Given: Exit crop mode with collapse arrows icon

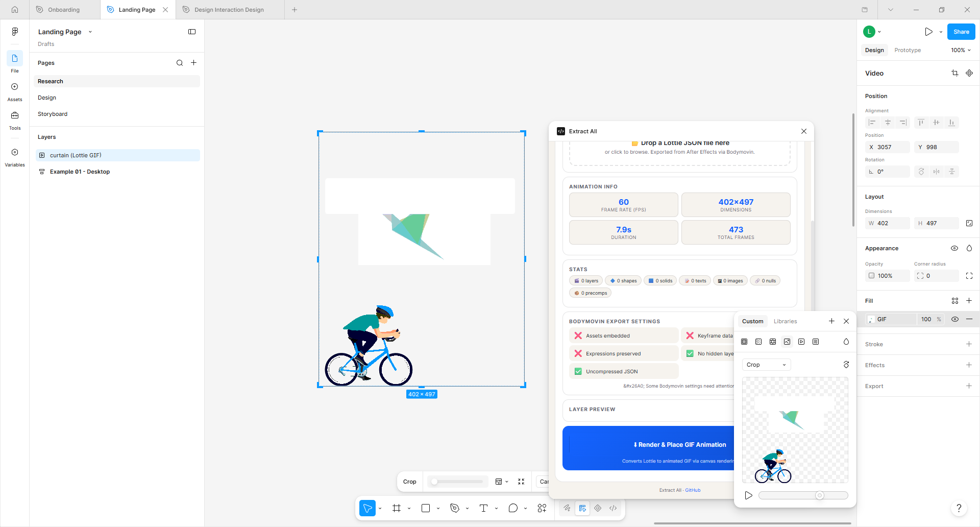Looking at the screenshot, I should (x=521, y=482).
